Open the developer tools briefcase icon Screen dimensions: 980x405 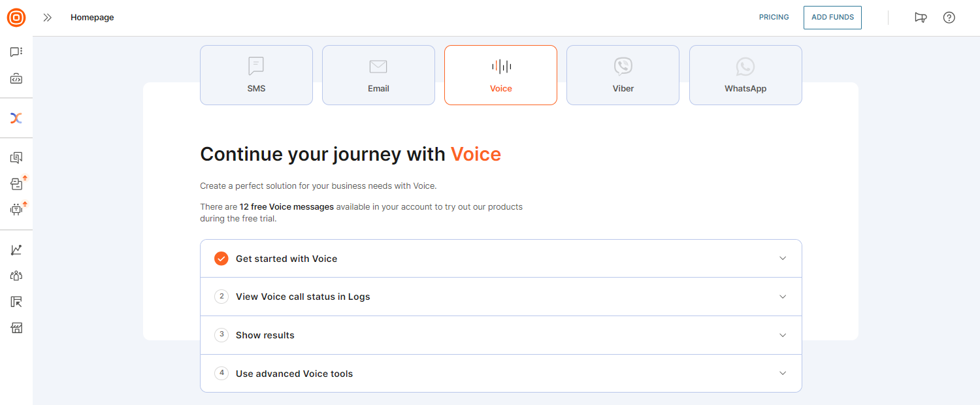click(16, 79)
